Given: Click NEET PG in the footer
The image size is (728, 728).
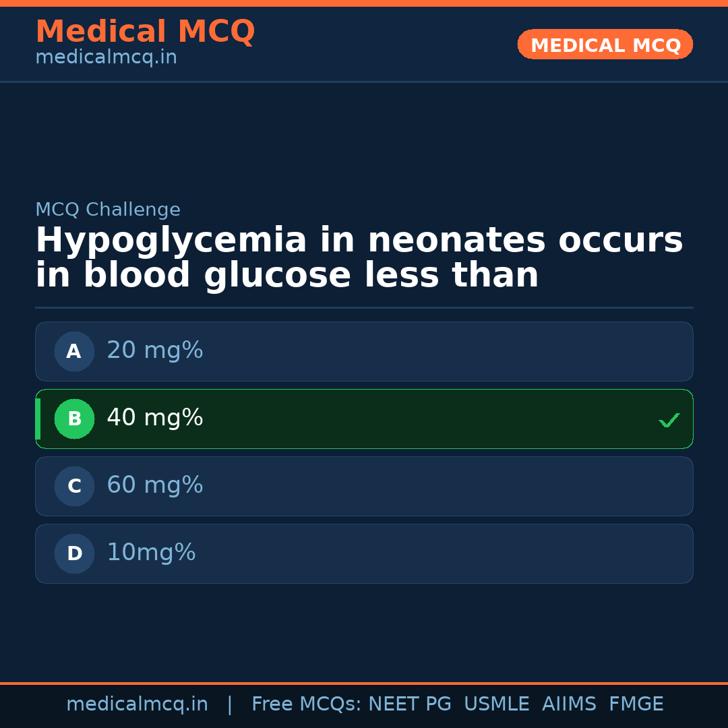Looking at the screenshot, I should click(x=410, y=704).
